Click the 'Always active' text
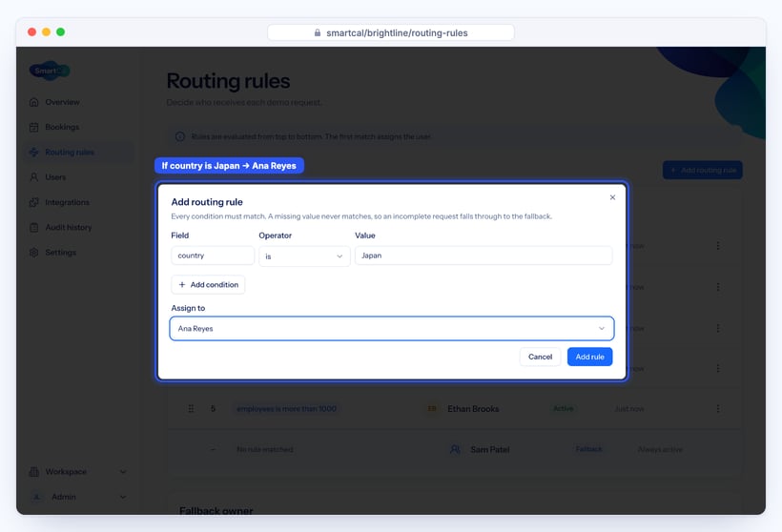Viewport: 782px width, 532px height. tap(660, 450)
